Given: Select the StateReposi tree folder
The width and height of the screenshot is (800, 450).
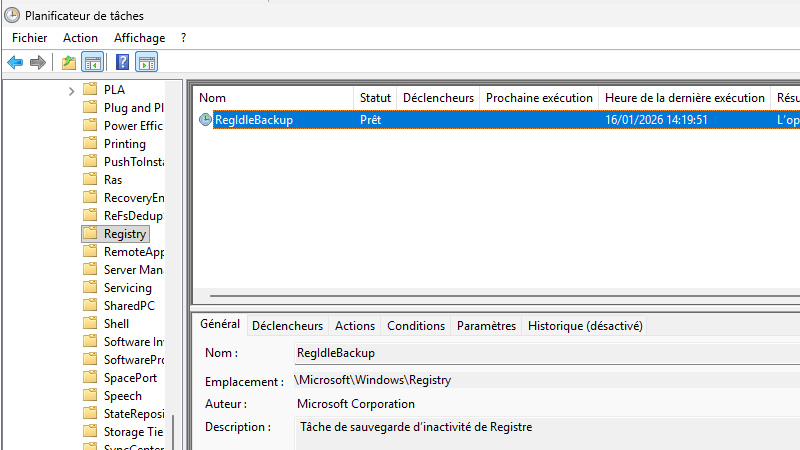Looking at the screenshot, I should pos(134,413).
